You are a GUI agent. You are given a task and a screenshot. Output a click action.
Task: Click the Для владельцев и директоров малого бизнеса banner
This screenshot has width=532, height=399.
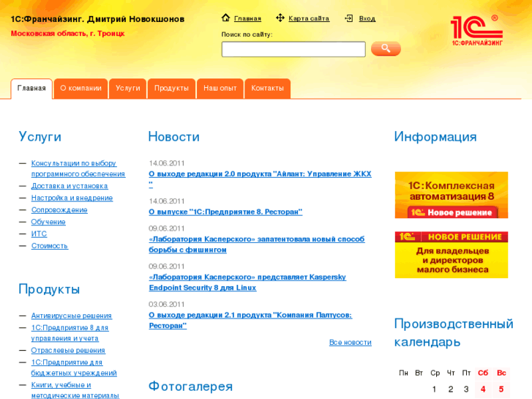(x=452, y=255)
